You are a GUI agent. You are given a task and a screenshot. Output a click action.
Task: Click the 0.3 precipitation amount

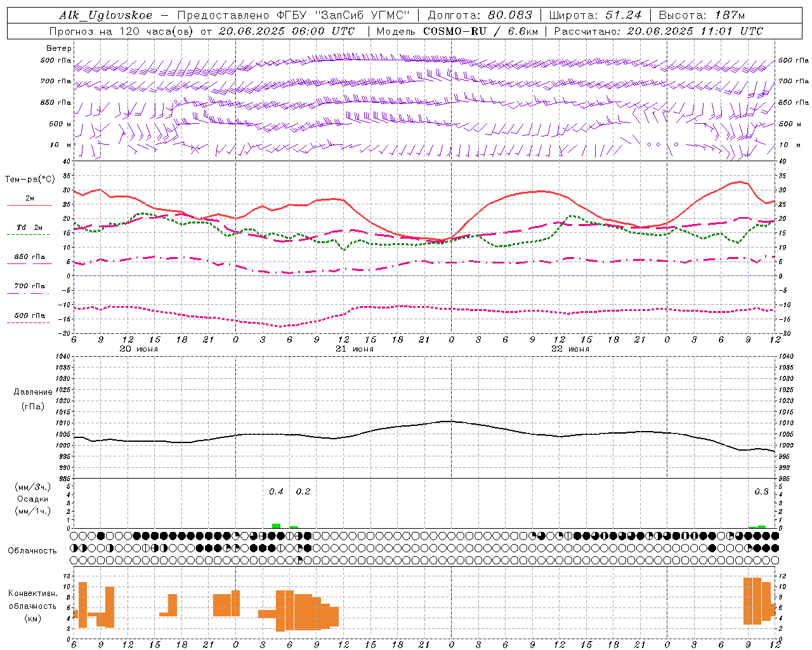(x=761, y=492)
